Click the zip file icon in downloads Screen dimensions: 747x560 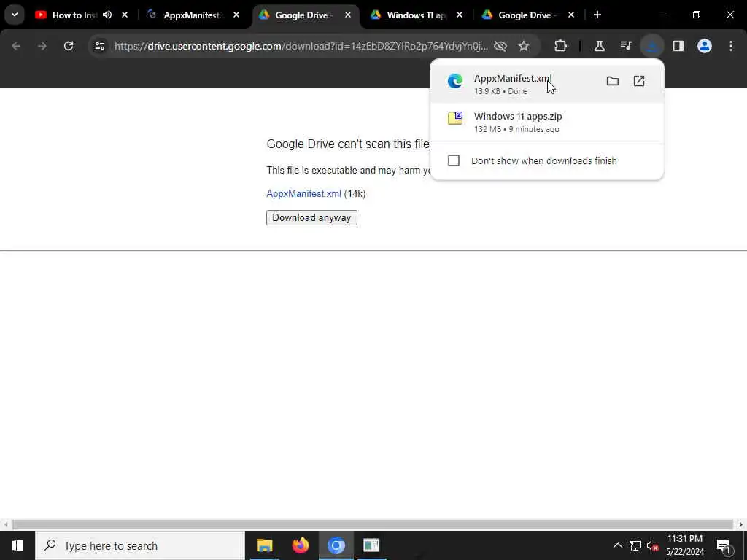pos(455,118)
